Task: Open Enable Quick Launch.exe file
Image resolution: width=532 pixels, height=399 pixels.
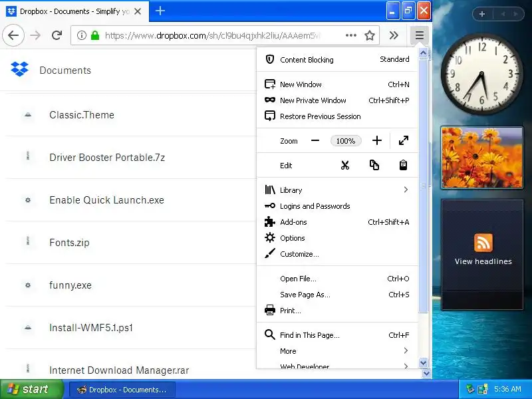Action: pyautogui.click(x=106, y=200)
